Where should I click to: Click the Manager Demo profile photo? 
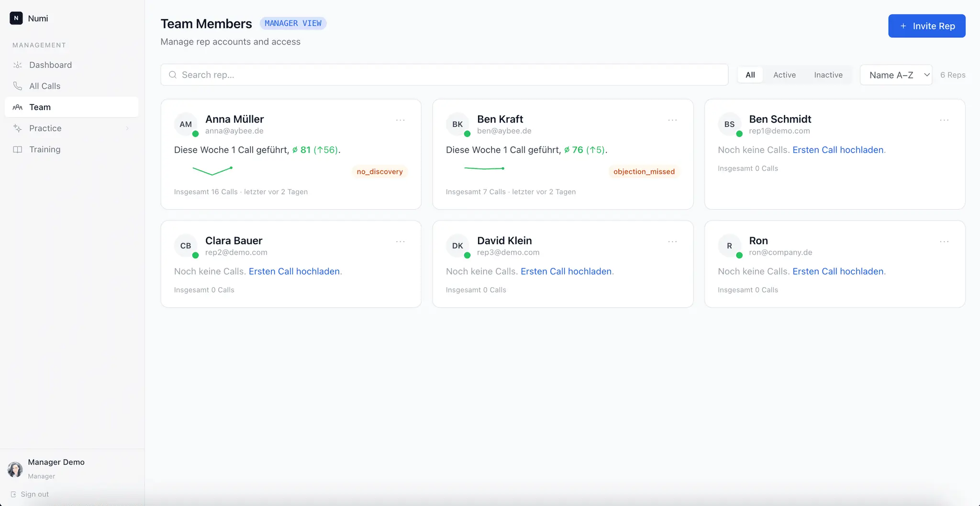pos(15,469)
